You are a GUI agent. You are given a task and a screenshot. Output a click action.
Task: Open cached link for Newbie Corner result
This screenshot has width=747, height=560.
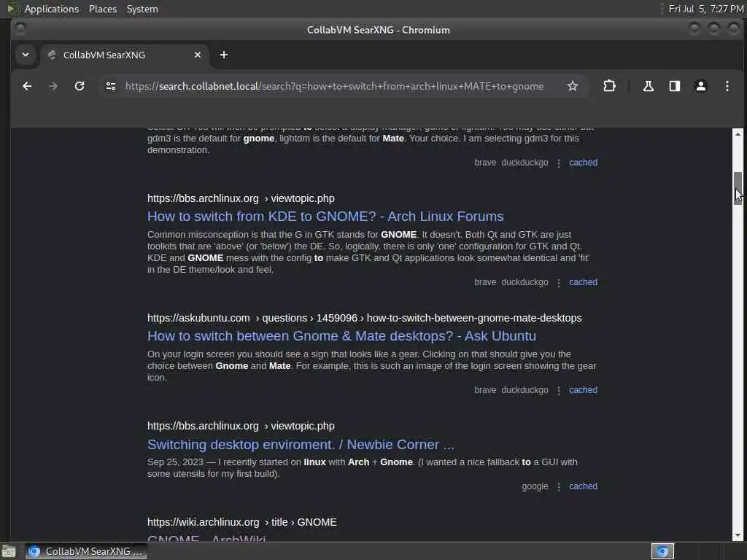583,486
